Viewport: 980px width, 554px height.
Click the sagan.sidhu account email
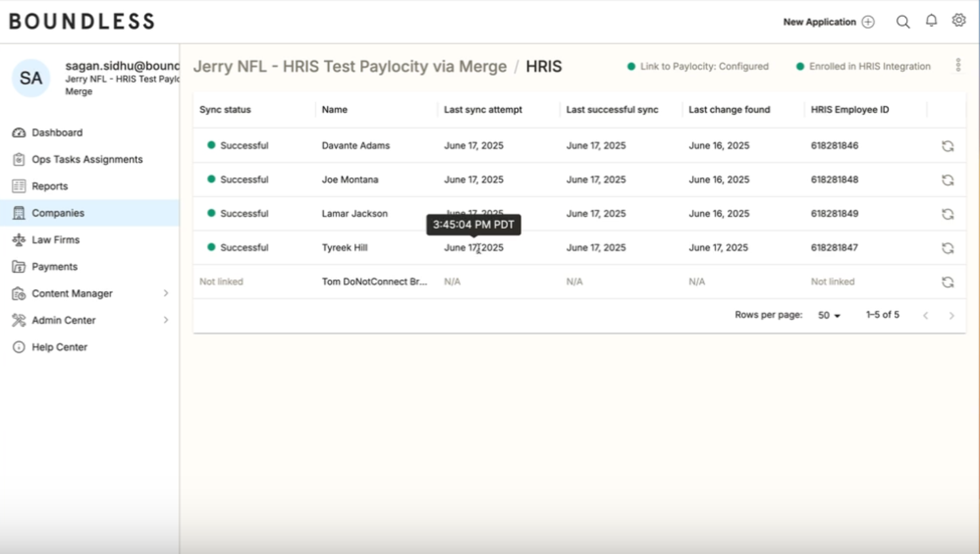(122, 65)
